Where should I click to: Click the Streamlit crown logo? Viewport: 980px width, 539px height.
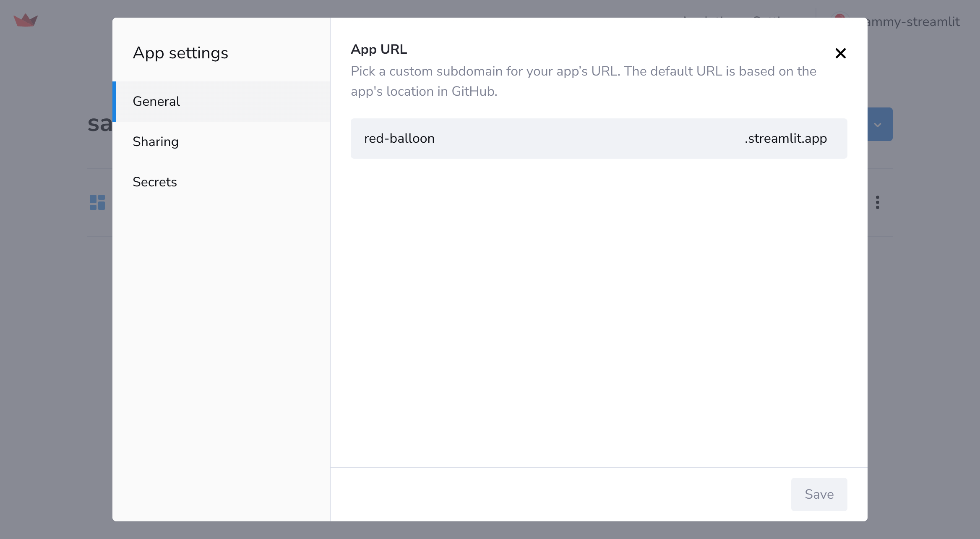[x=26, y=20]
